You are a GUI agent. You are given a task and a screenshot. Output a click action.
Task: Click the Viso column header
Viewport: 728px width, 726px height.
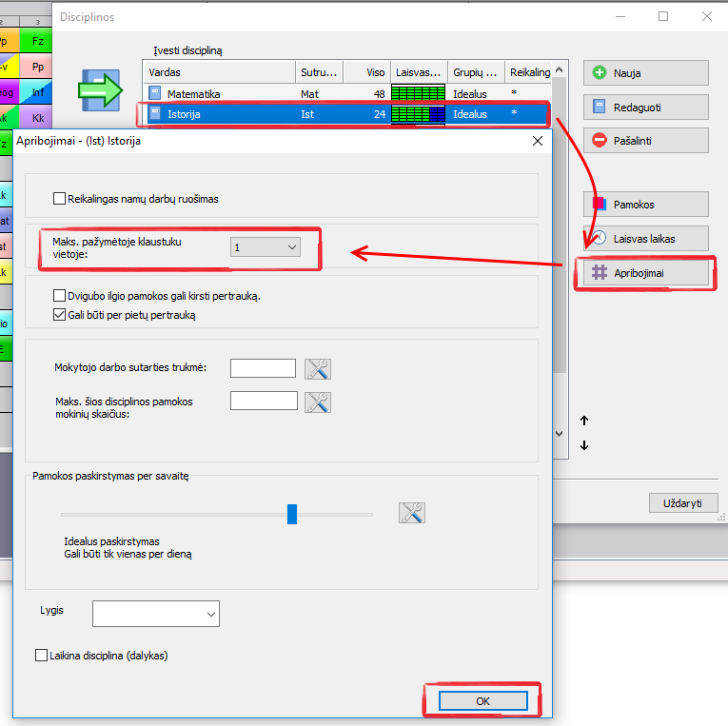click(x=364, y=72)
